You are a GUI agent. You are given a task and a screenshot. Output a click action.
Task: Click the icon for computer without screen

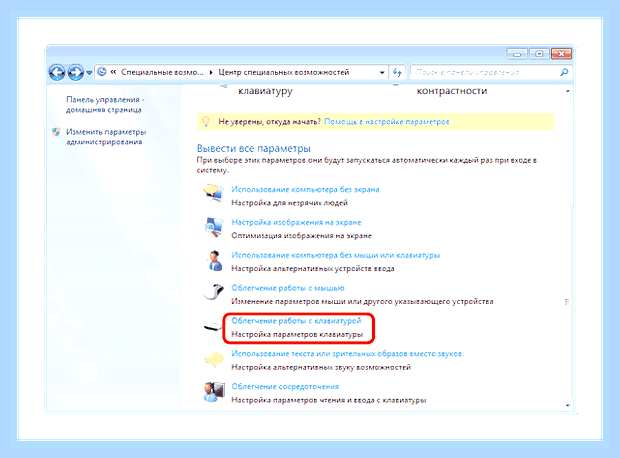coord(213,193)
